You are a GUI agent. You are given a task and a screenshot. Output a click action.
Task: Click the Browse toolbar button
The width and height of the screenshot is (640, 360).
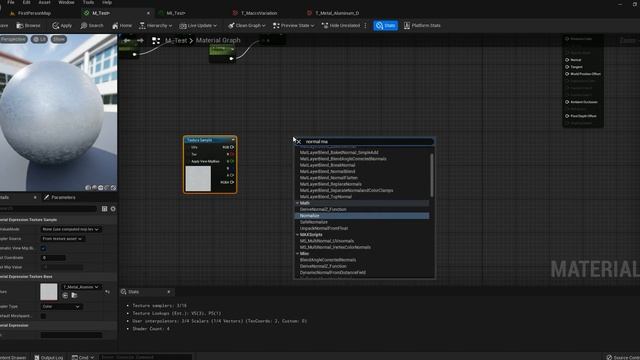[x=28, y=25]
